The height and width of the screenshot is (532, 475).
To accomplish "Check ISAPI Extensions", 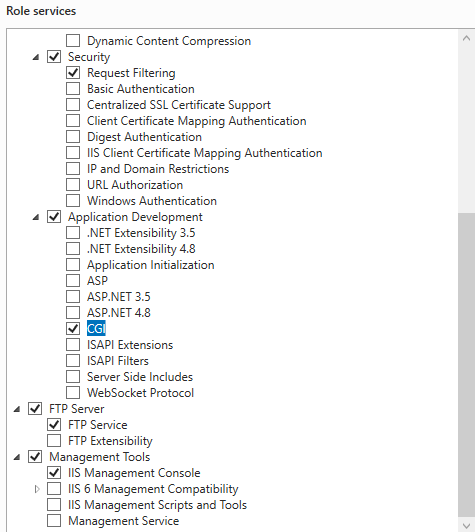I will tap(73, 345).
